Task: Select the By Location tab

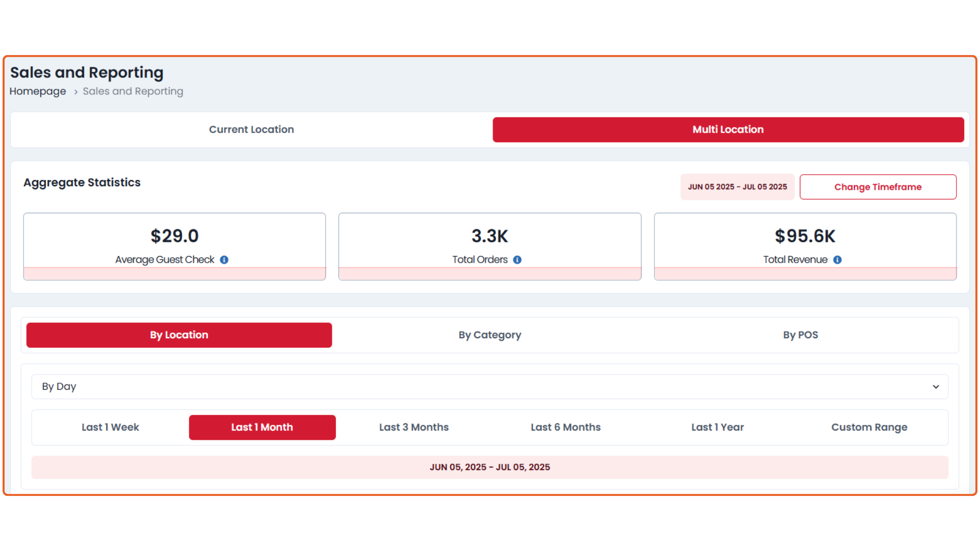Action: 179,335
